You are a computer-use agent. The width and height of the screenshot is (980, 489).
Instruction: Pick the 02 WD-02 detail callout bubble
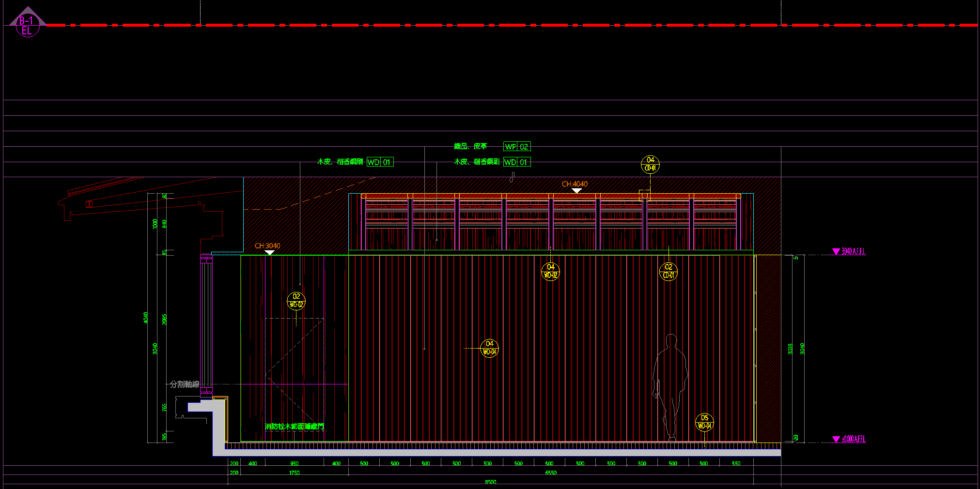[x=296, y=301]
